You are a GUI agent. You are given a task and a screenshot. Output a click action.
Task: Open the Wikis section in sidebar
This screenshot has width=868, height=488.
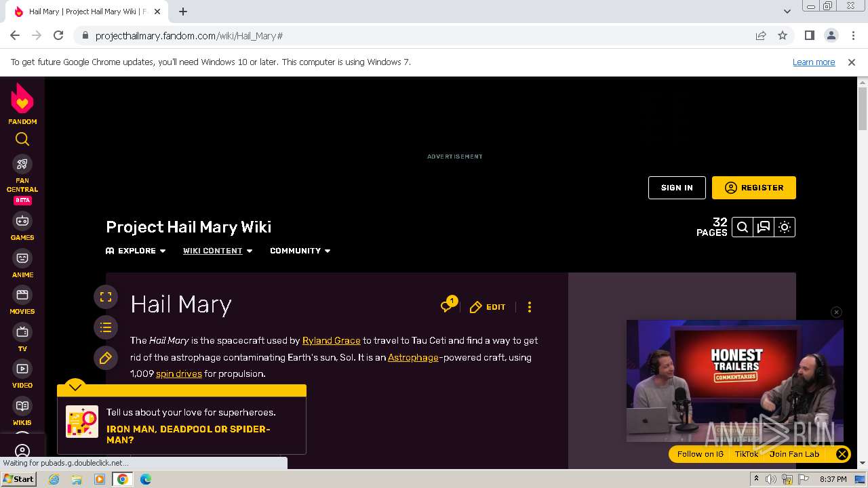(x=22, y=411)
